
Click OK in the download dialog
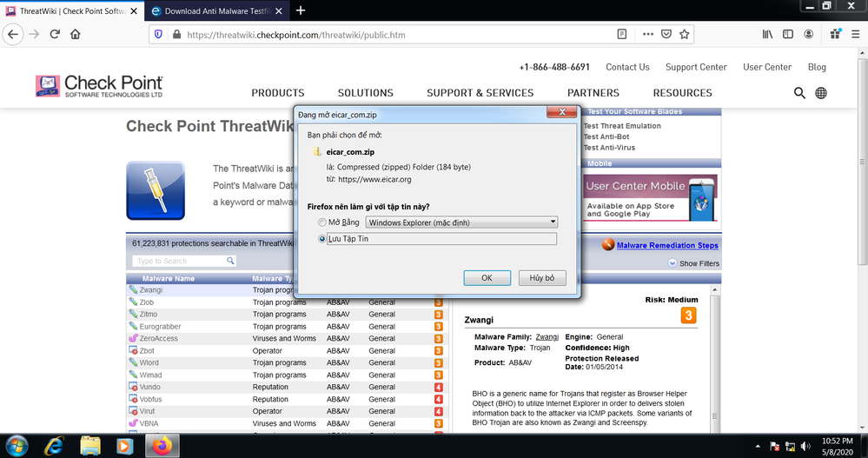[487, 278]
